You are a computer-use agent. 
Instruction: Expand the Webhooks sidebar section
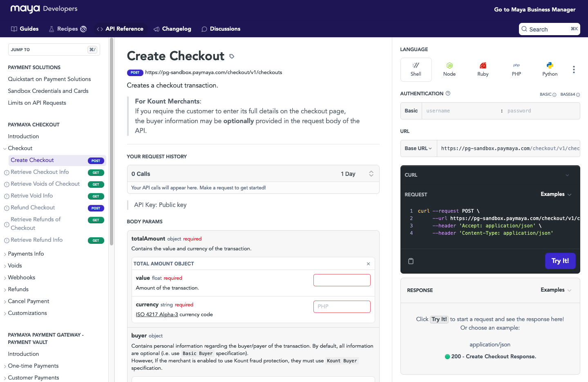point(5,278)
